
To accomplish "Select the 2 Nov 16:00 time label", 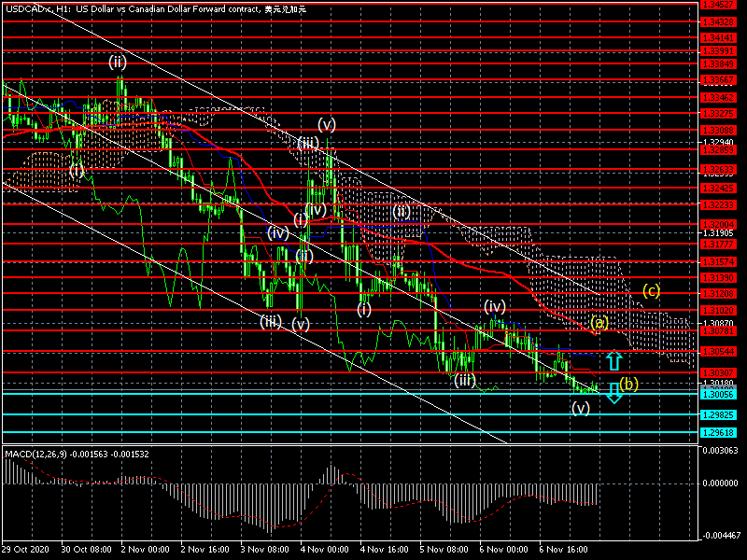I will pyautogui.click(x=205, y=549).
